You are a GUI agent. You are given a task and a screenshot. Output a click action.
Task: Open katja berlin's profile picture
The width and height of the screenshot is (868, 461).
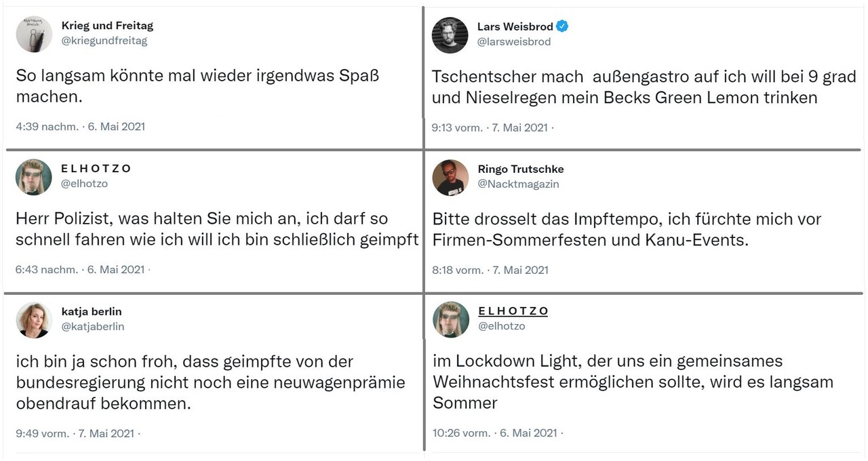point(34,320)
